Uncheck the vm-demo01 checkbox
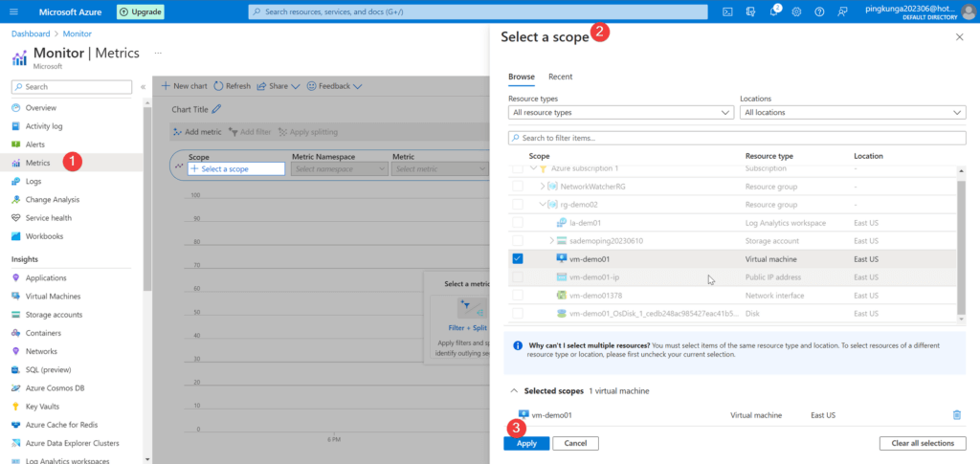The image size is (980, 464). click(518, 258)
